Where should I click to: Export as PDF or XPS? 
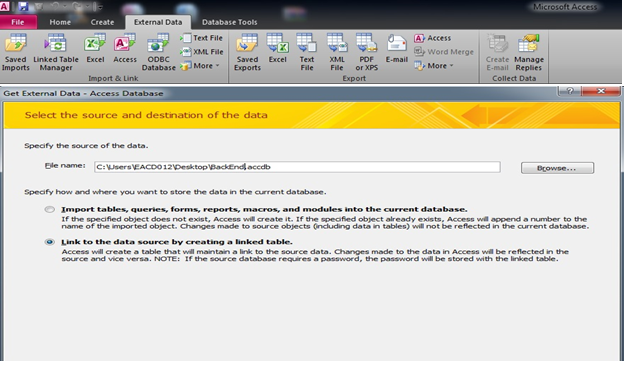[x=366, y=53]
